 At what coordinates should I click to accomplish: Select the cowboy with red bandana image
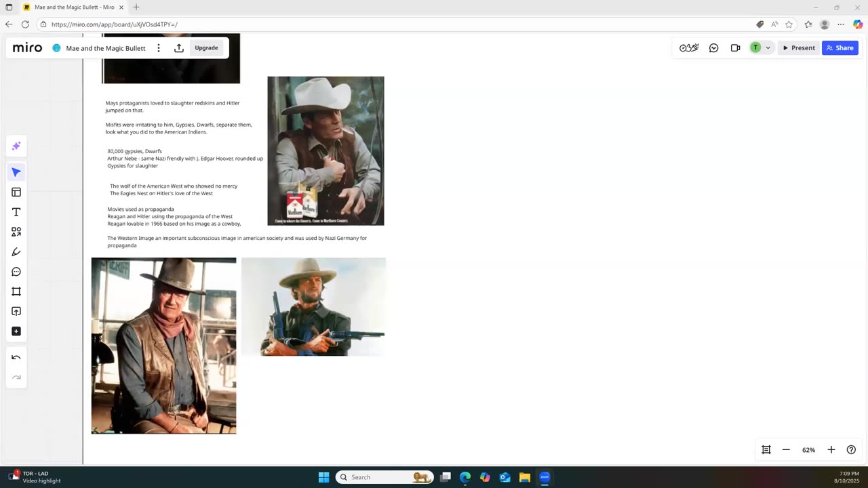163,346
